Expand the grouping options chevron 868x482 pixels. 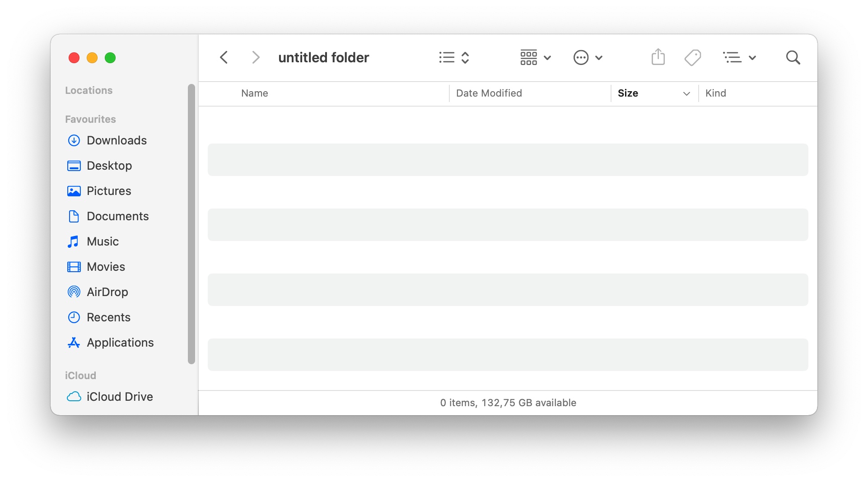547,58
